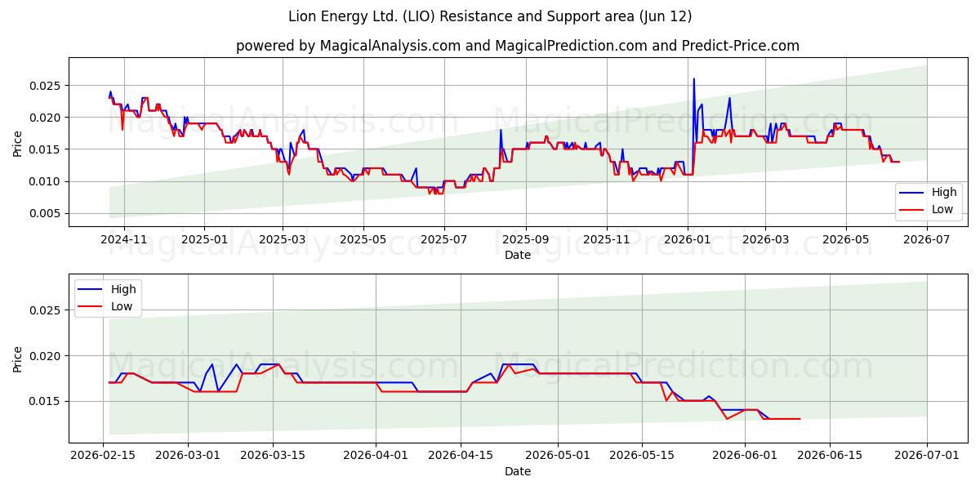Click the '2026-03-15' date tick in the bottom chart
The image size is (980, 490).
pyautogui.click(x=274, y=456)
